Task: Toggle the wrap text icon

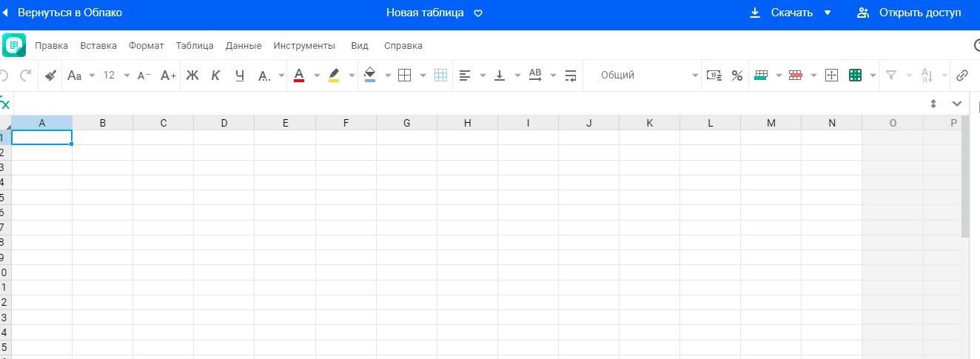Action: tap(571, 75)
